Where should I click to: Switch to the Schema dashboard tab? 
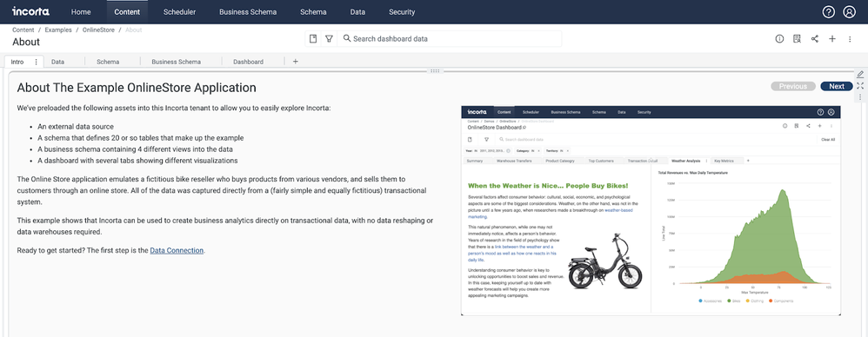coord(108,62)
